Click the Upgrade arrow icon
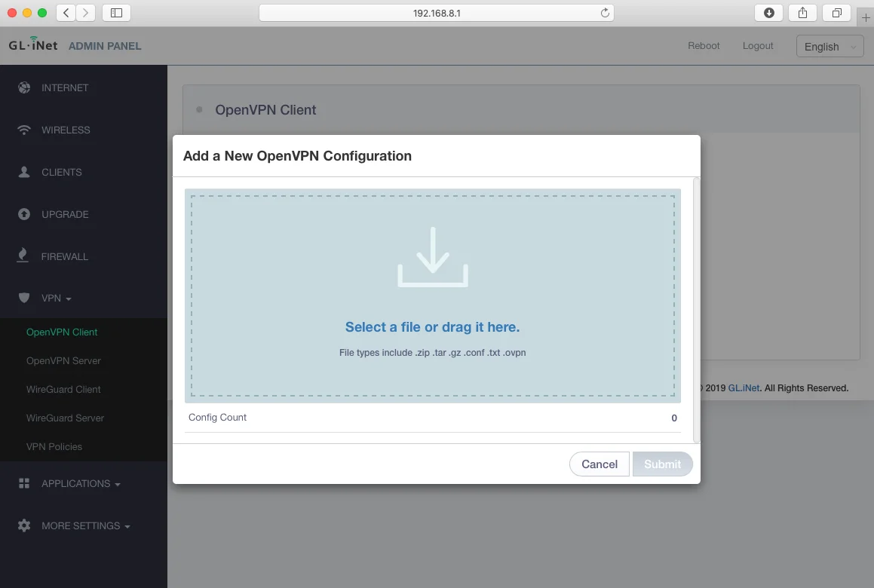The width and height of the screenshot is (874, 588). tap(24, 214)
